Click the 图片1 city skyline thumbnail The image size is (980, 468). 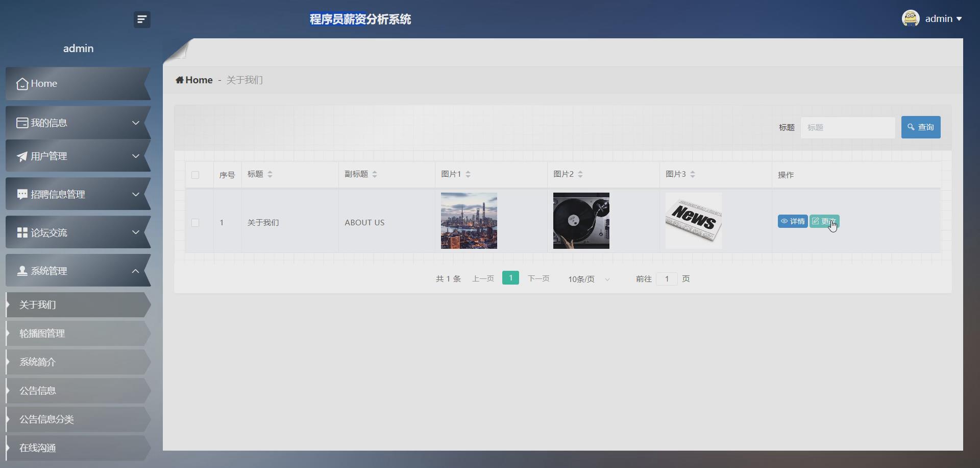click(469, 221)
